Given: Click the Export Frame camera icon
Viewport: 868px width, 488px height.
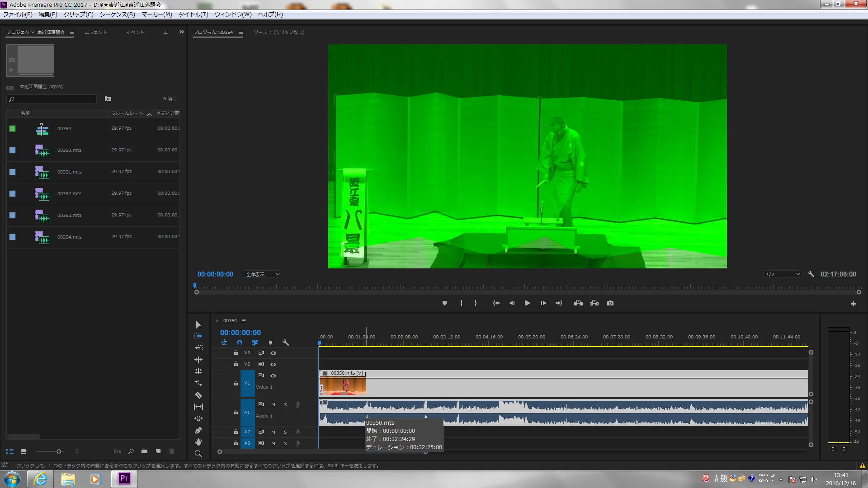Looking at the screenshot, I should [610, 303].
